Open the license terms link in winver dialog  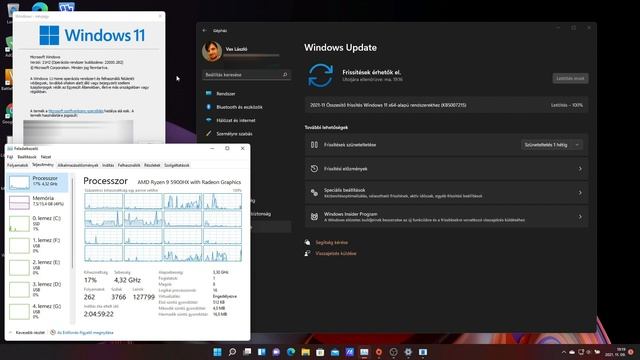coord(76,111)
